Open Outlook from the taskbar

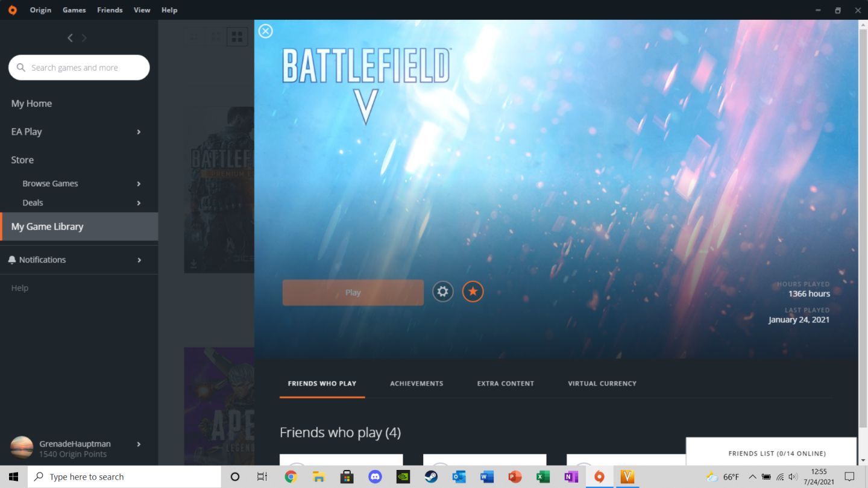pyautogui.click(x=459, y=477)
